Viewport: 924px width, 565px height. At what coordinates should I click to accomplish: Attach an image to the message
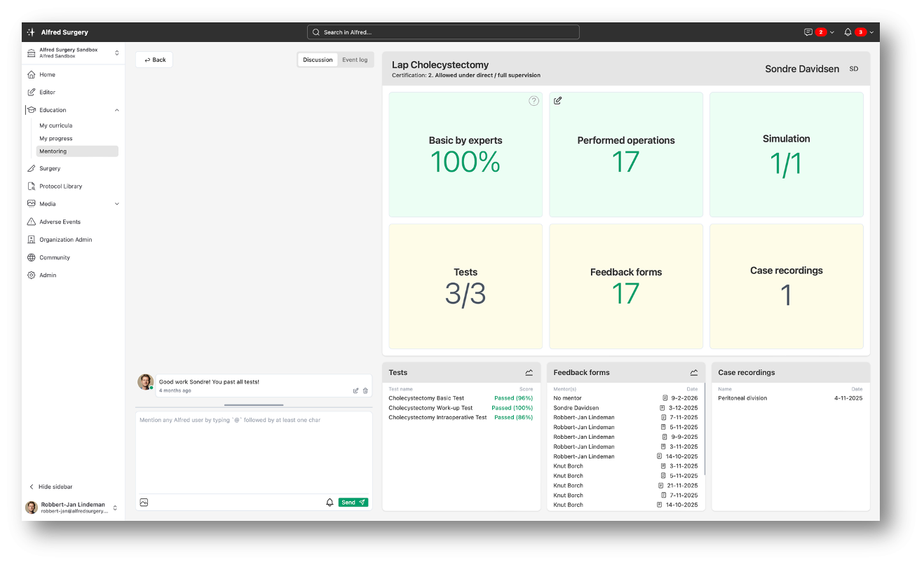click(144, 502)
